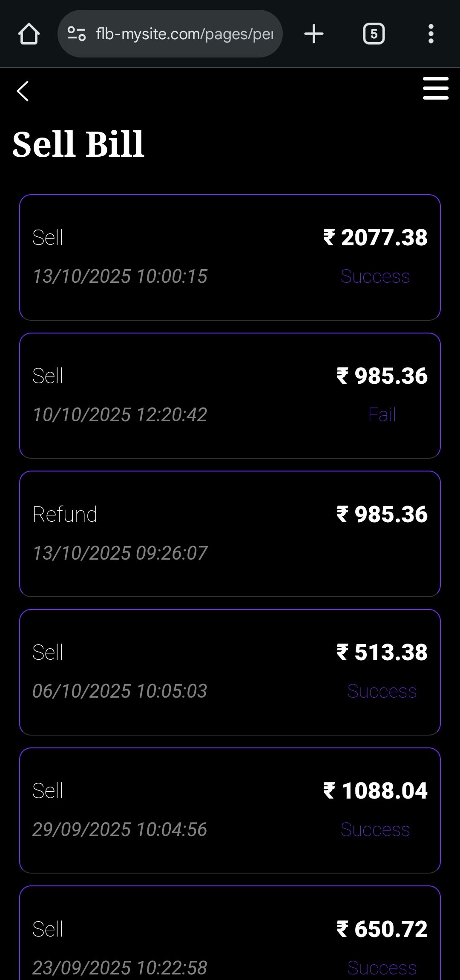Click Success status on 13/10/2025 sale

375,276
